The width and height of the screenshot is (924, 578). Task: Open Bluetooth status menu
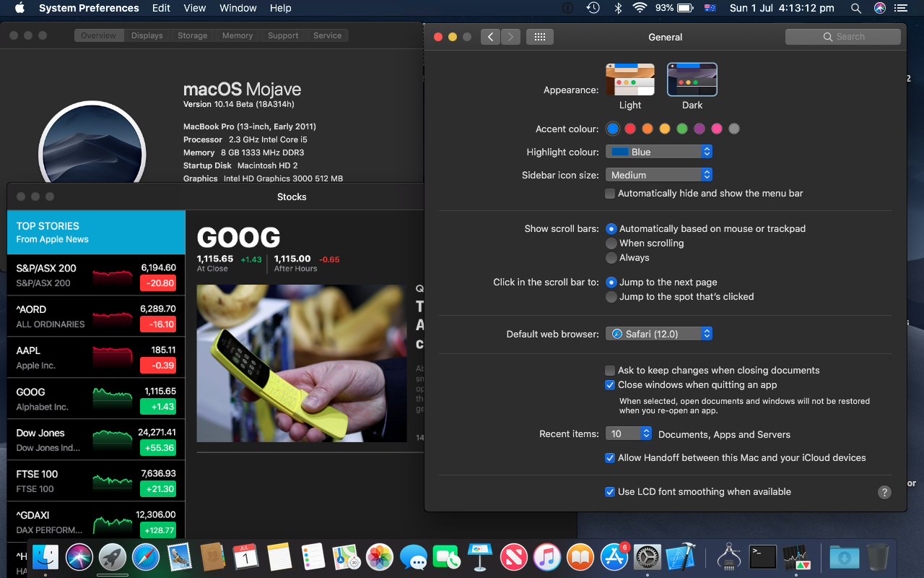pyautogui.click(x=618, y=8)
